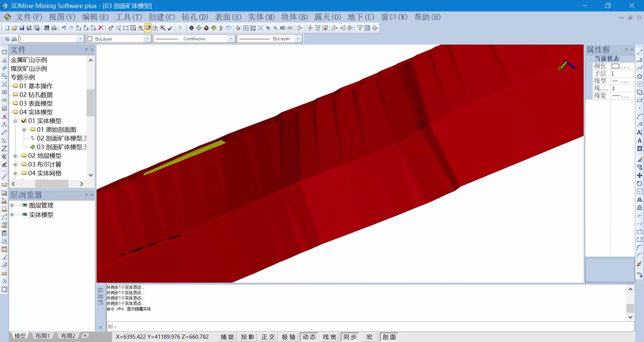Switch to the 布局1 tab
The width and height of the screenshot is (644, 342).
42,336
